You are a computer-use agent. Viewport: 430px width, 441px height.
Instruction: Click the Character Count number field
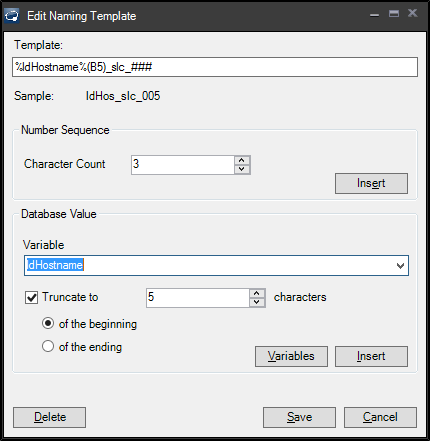click(183, 165)
